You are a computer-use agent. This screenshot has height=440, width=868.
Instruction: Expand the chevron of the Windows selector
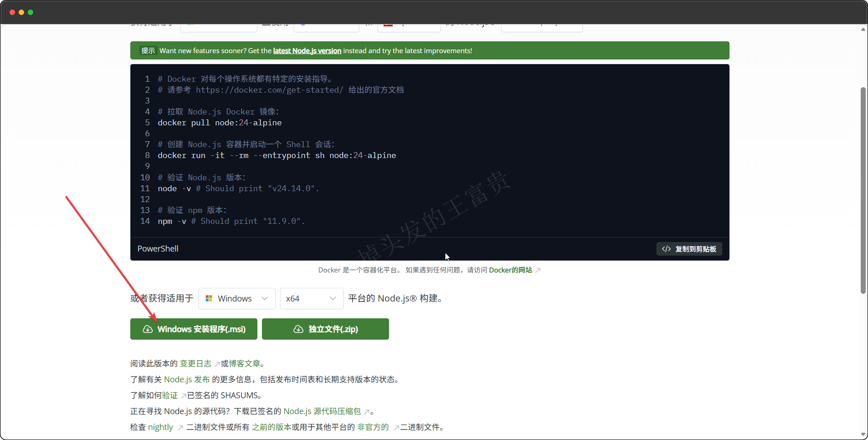coord(265,298)
